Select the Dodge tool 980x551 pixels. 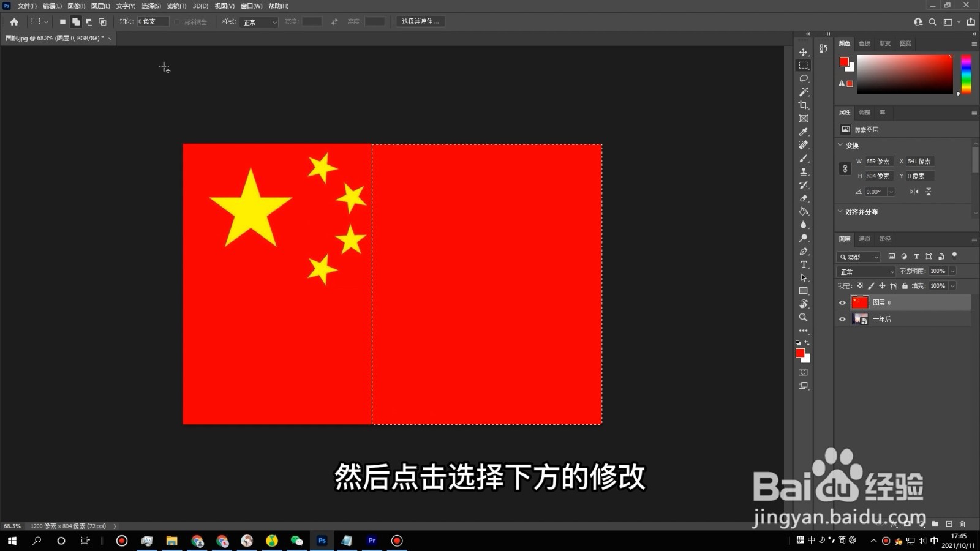coord(803,238)
